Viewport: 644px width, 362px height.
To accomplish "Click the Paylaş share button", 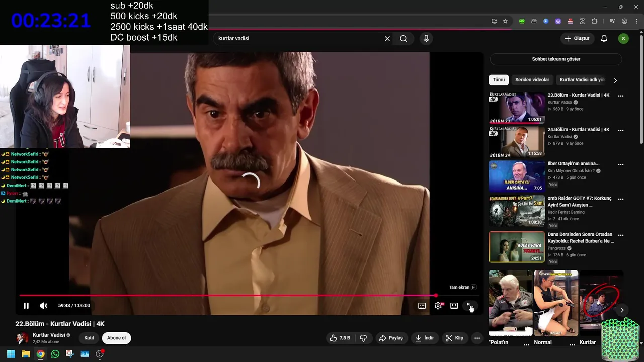I will 391,338.
